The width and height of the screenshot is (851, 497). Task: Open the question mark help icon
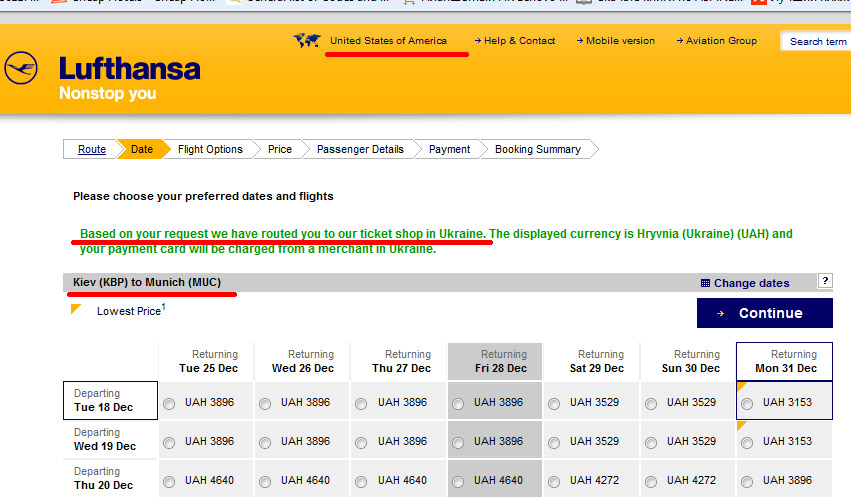825,281
